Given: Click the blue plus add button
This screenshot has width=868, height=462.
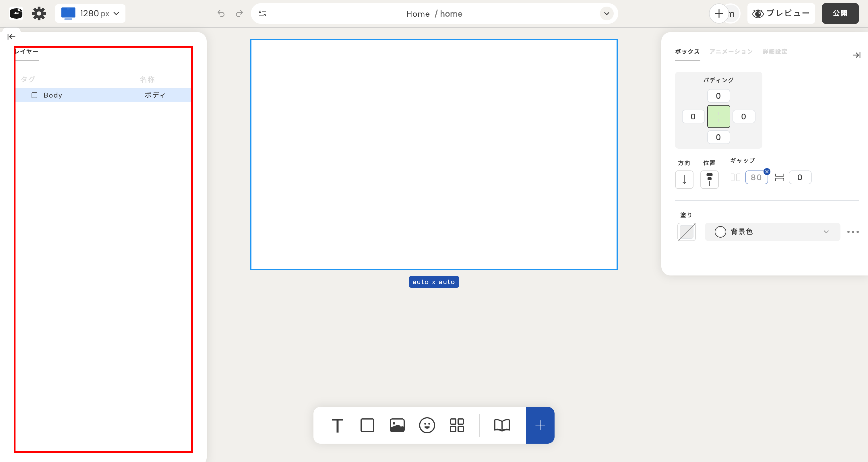Looking at the screenshot, I should [x=540, y=425].
